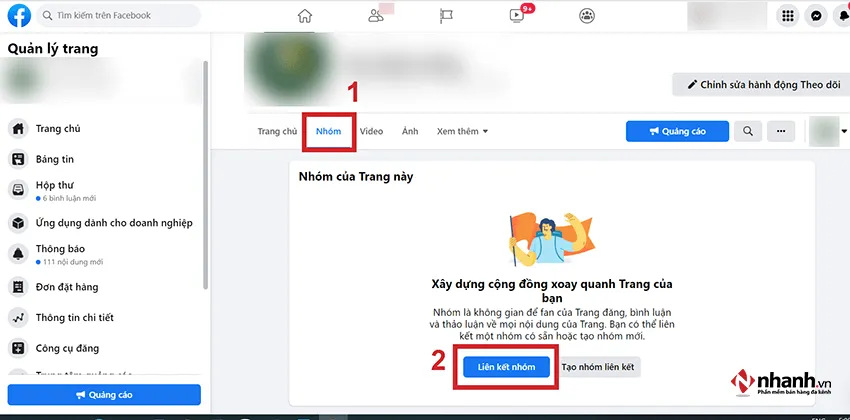Viewport: 850px width, 420px height.
Task: Open the Watch video icon with 9+ badge
Action: point(517,16)
